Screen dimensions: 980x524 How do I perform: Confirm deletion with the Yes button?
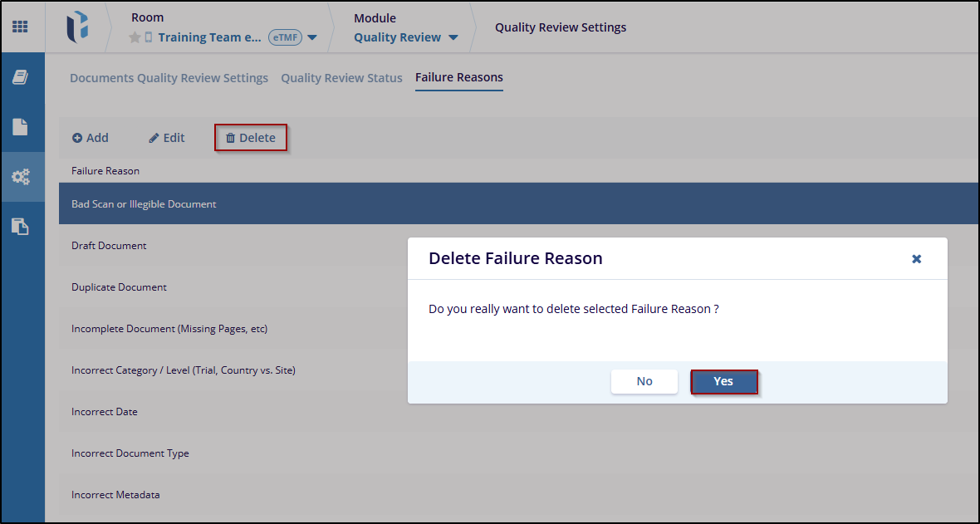pos(723,381)
